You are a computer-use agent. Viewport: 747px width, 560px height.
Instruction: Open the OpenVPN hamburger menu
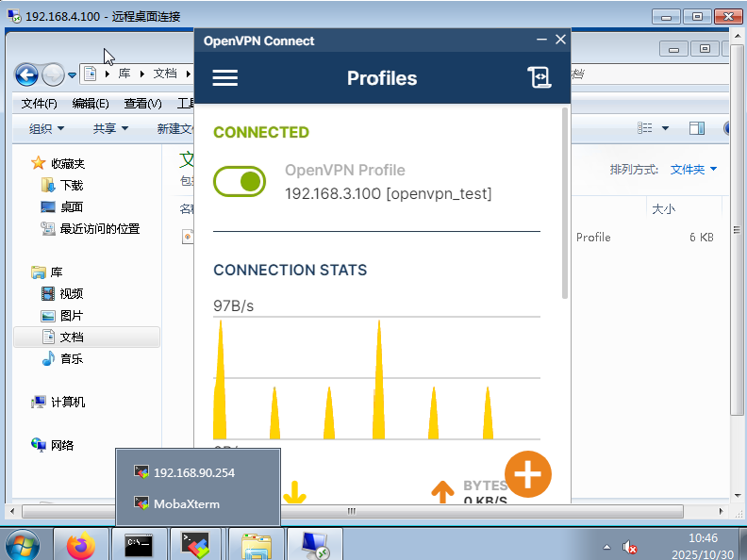coord(225,78)
